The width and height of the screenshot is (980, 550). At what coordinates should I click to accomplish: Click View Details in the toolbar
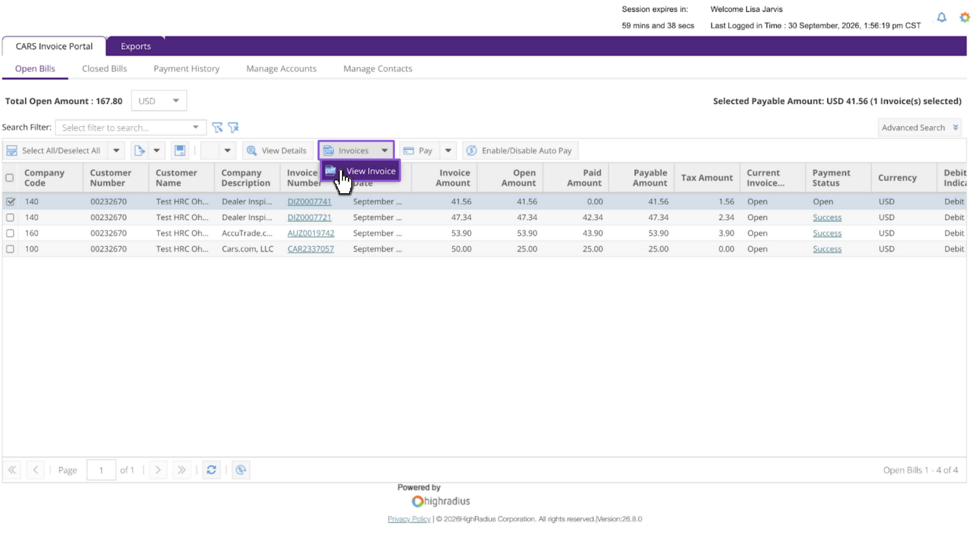pos(277,150)
